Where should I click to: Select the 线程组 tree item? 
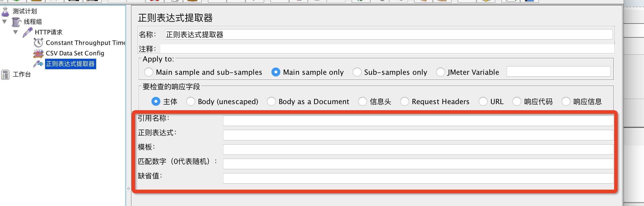point(33,22)
